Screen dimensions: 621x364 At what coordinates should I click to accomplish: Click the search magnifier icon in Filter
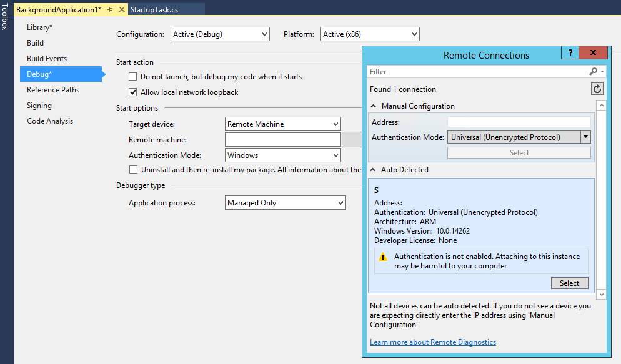tap(594, 72)
